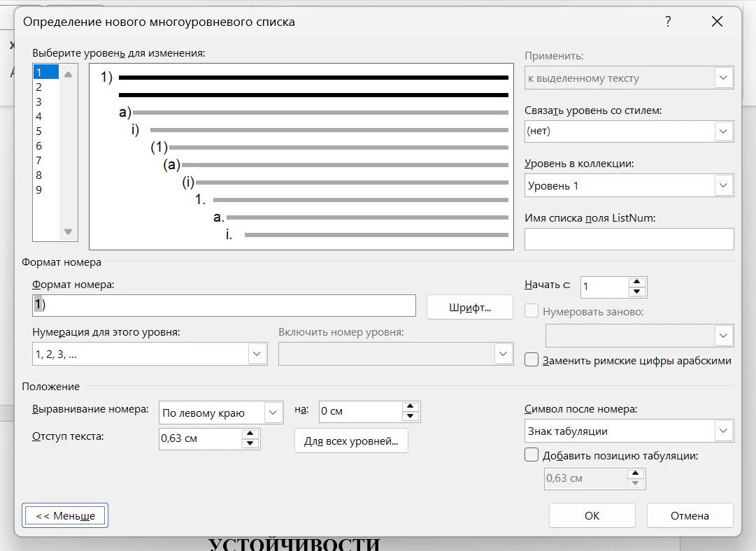This screenshot has height=551, width=756.
Task: Enable "Заменить римские цифры арабскими" checkbox
Action: point(532,360)
